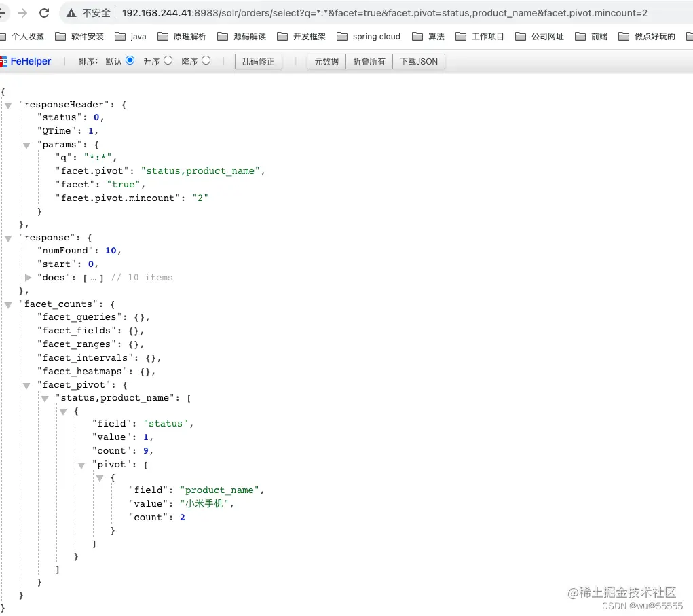This screenshot has width=693, height=616.
Task: Click the numFound value 10
Action: tap(111, 251)
